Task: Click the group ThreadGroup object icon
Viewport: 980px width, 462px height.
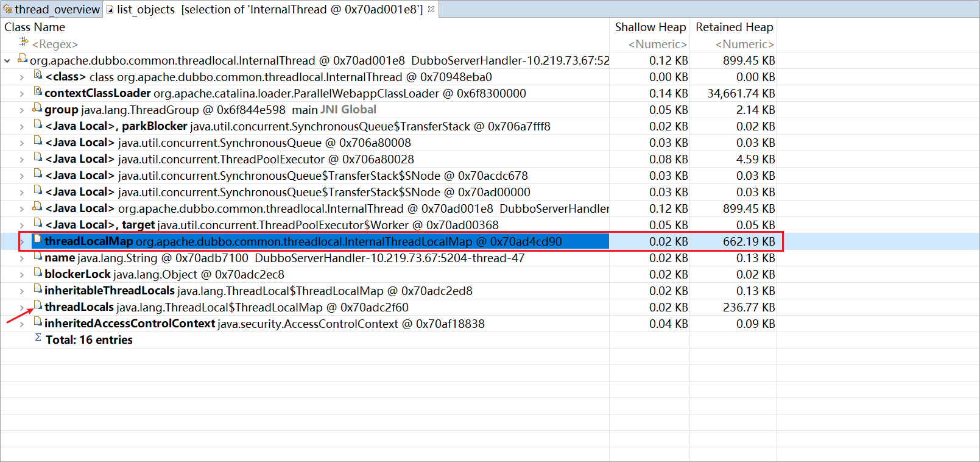Action: [37, 108]
